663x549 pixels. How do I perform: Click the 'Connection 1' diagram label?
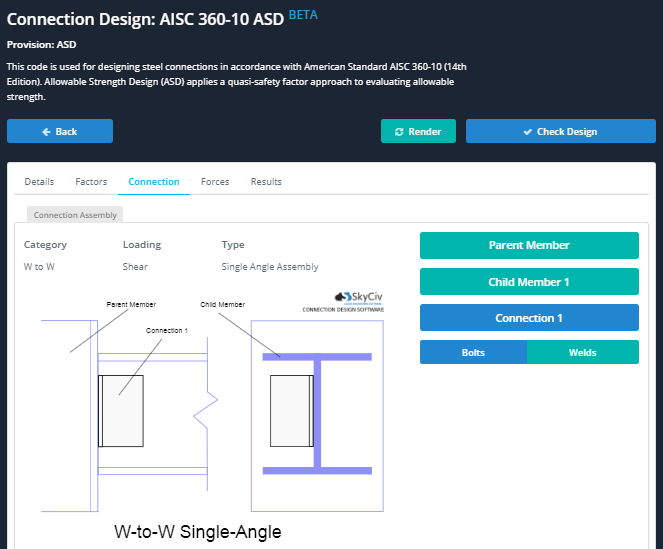(x=167, y=330)
